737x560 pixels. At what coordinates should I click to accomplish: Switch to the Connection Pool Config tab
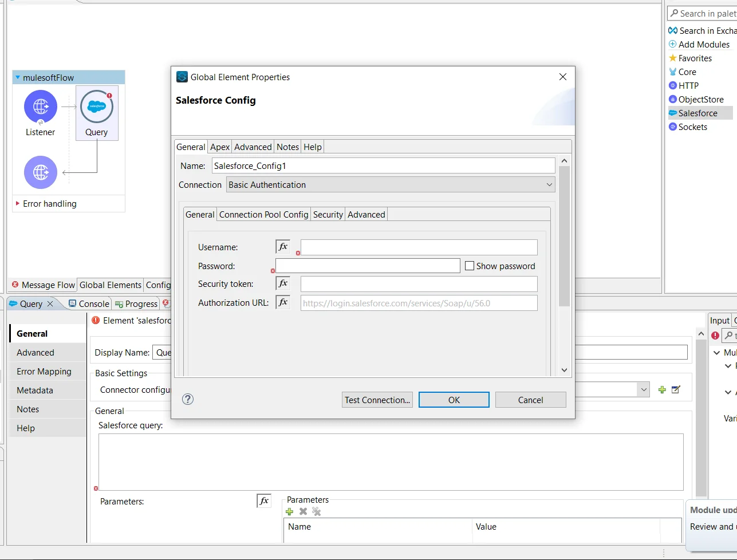click(x=263, y=214)
